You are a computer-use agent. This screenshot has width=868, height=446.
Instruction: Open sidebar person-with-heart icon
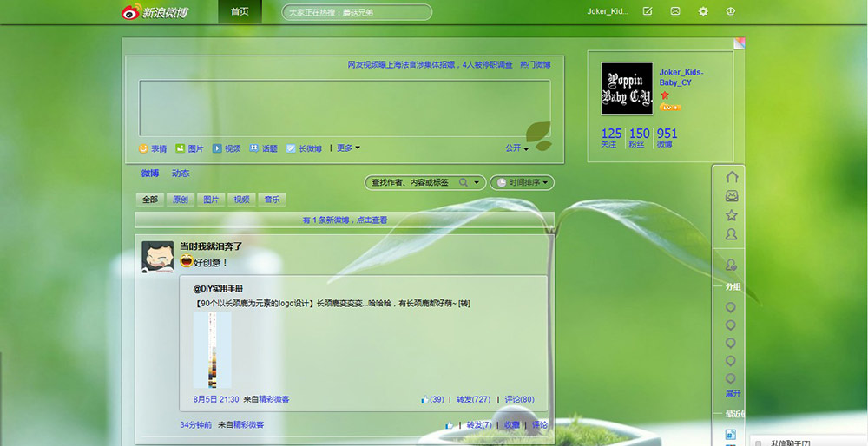(731, 265)
